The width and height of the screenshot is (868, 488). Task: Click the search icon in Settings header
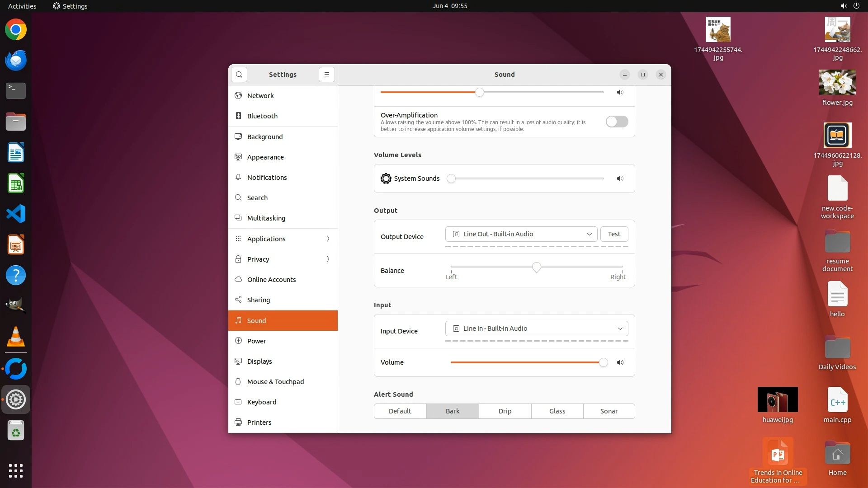[239, 75]
